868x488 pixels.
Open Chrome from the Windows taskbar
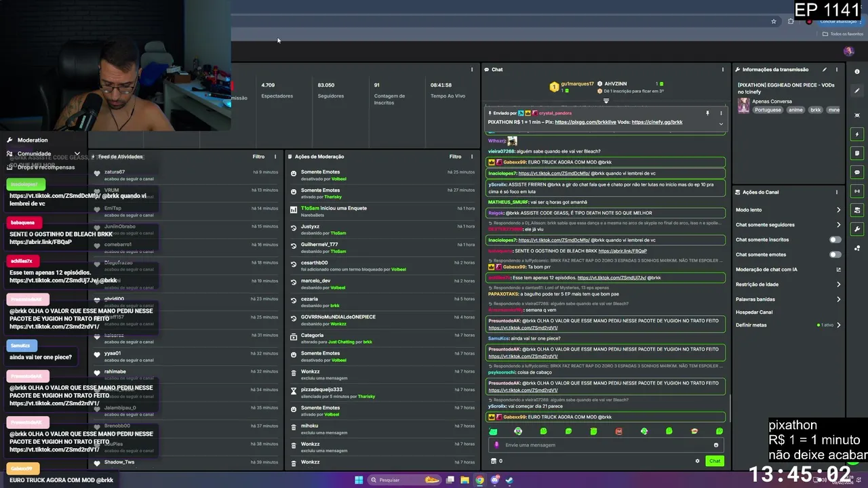tap(479, 480)
